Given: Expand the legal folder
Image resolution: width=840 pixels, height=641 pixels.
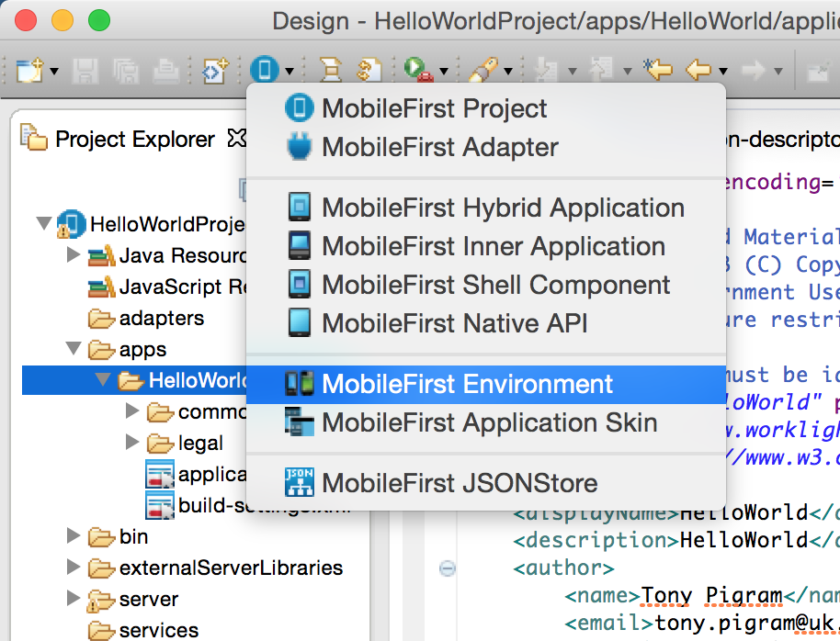Looking at the screenshot, I should click(131, 442).
